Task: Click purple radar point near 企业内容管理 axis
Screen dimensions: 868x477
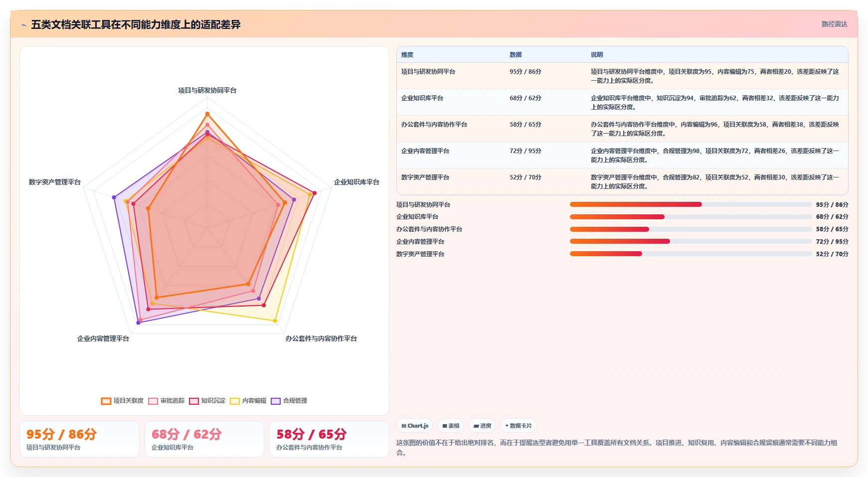Action: [138, 323]
